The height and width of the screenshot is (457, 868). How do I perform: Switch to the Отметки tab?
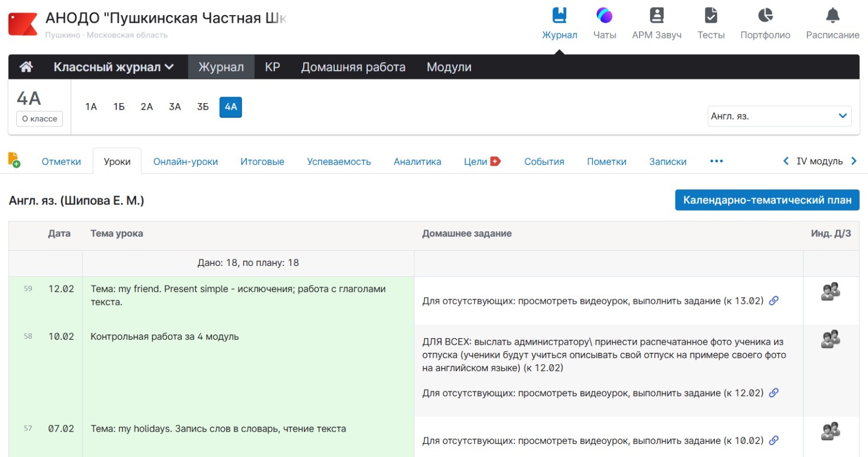[x=61, y=162]
